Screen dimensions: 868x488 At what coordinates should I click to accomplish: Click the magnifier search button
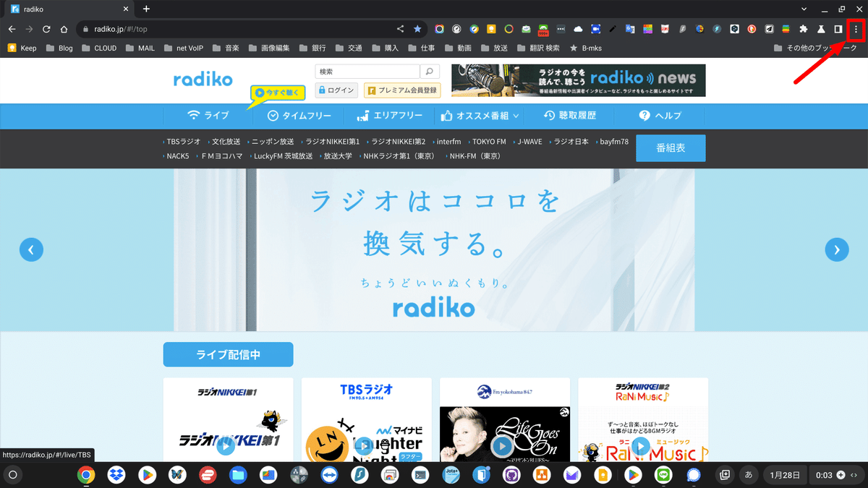(x=430, y=72)
